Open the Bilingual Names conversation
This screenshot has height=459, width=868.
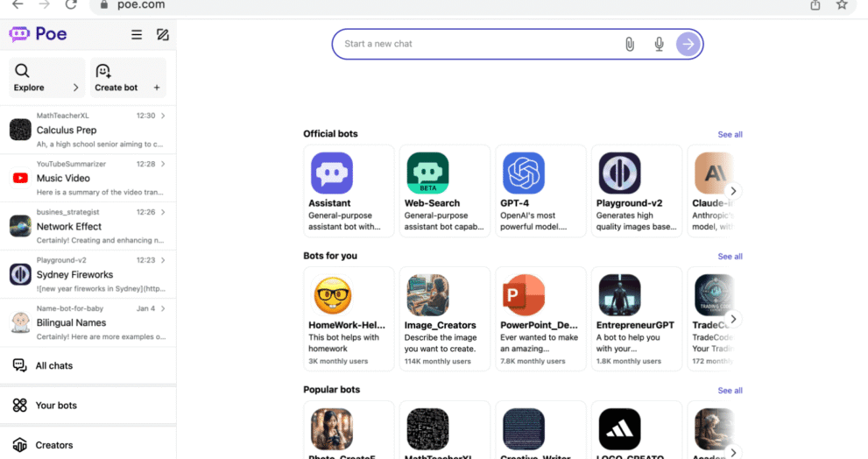[x=88, y=323]
